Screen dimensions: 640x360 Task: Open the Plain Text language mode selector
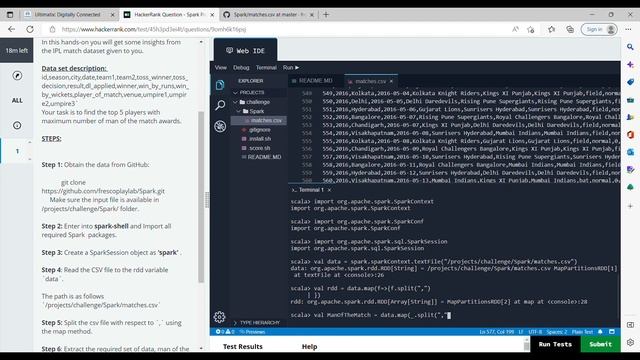tap(582, 332)
